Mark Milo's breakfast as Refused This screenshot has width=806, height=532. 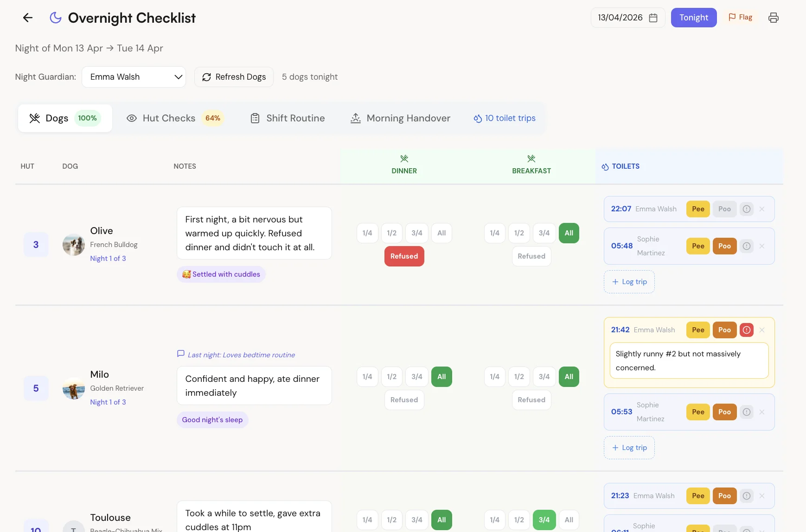click(531, 400)
